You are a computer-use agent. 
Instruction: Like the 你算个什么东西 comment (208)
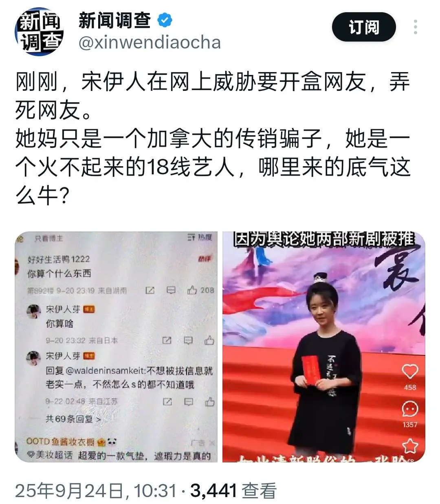point(200,290)
